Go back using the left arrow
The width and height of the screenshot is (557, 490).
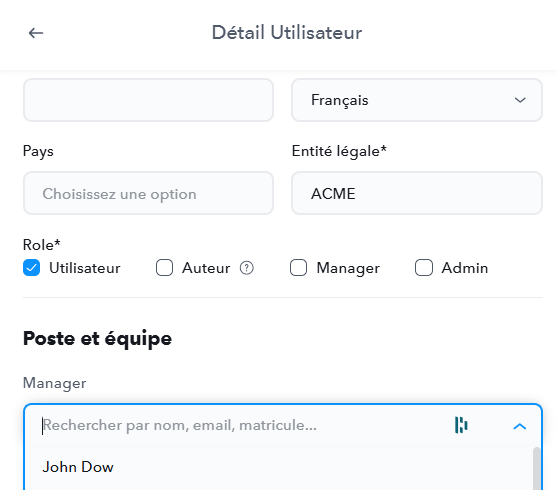click(x=36, y=33)
